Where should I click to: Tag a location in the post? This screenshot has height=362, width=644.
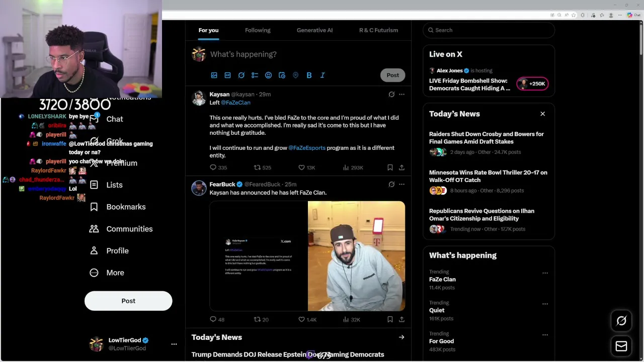coord(295,75)
